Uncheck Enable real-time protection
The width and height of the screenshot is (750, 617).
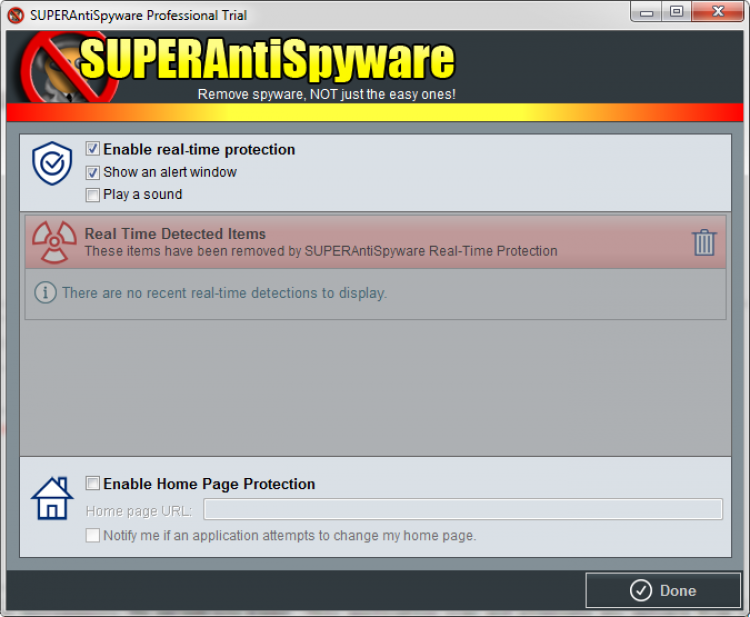pos(93,149)
